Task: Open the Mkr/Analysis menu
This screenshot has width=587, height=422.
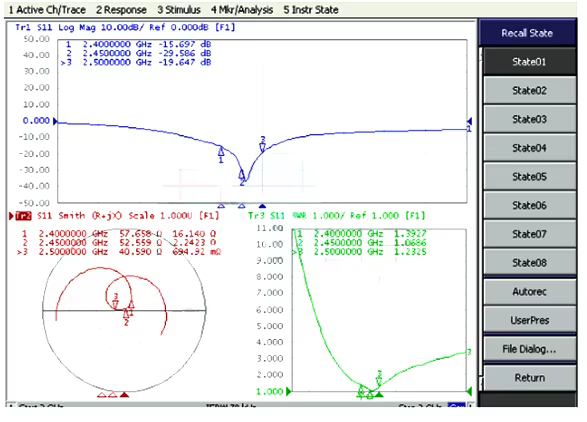Action: click(x=242, y=10)
